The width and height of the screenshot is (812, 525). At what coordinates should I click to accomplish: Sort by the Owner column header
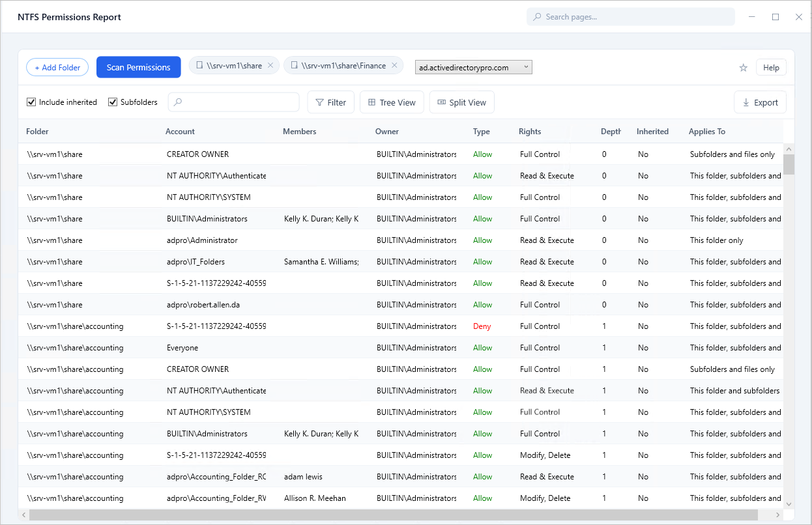[387, 132]
